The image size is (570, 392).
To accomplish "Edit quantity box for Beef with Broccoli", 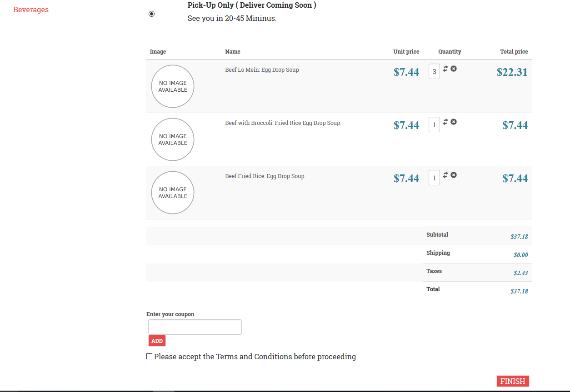I will (x=434, y=125).
